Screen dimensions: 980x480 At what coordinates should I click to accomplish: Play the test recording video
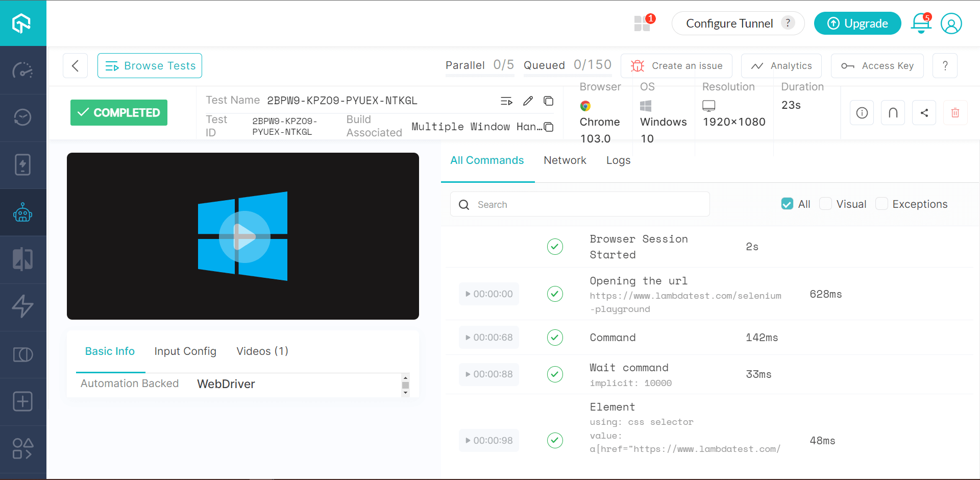pos(243,236)
